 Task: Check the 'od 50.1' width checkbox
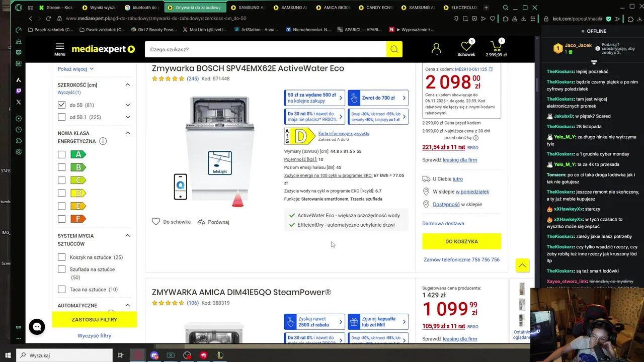coord(61,117)
